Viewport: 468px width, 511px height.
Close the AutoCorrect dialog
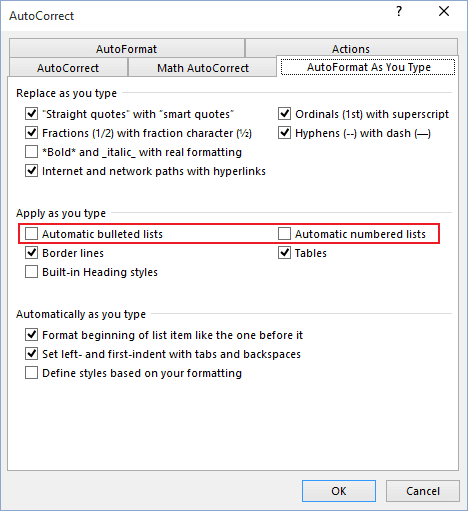coord(444,12)
